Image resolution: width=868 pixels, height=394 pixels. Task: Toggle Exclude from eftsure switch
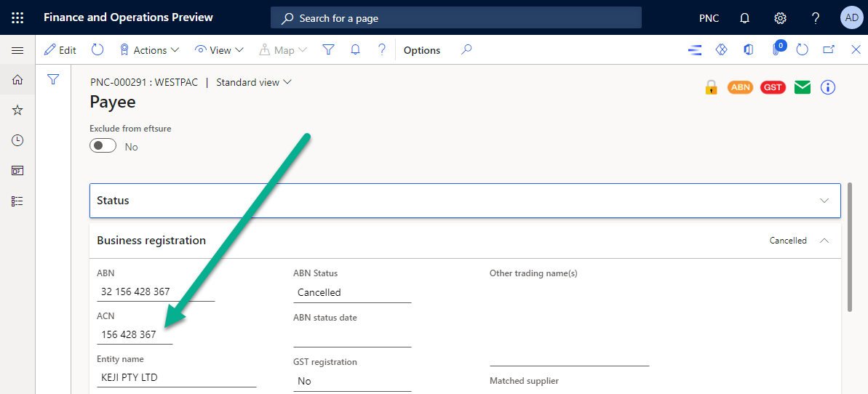tap(103, 146)
